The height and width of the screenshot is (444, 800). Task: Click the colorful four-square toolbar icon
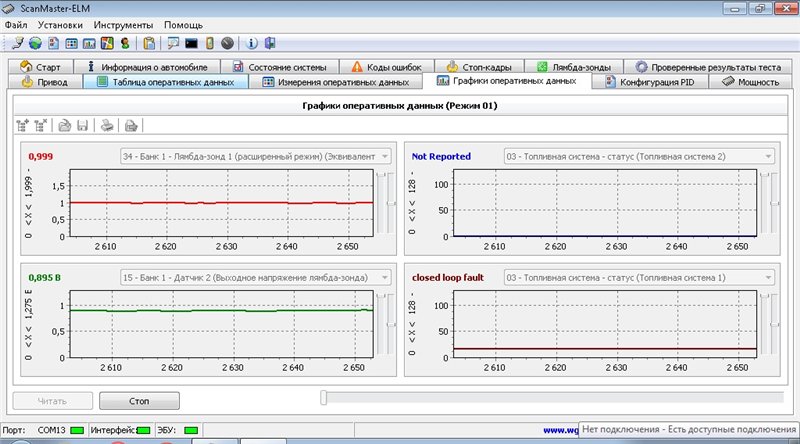click(x=107, y=43)
